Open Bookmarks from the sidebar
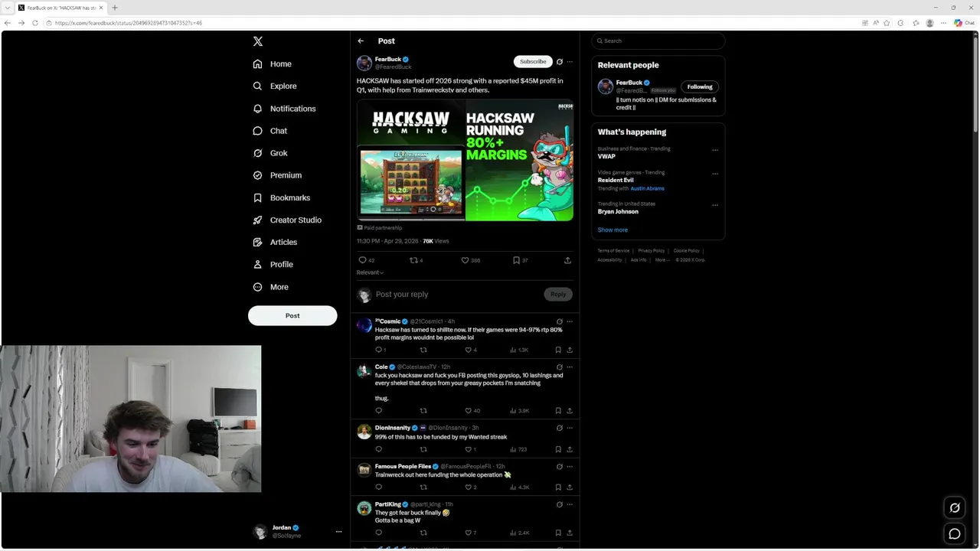Viewport: 980px width, 551px height. (x=281, y=197)
